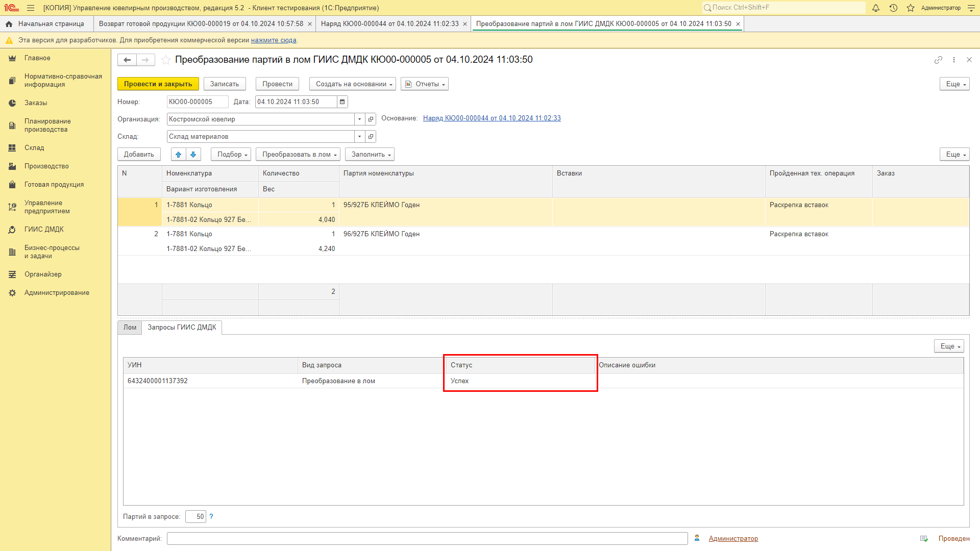
Task: Open calendar picker for date field
Action: coord(342,102)
